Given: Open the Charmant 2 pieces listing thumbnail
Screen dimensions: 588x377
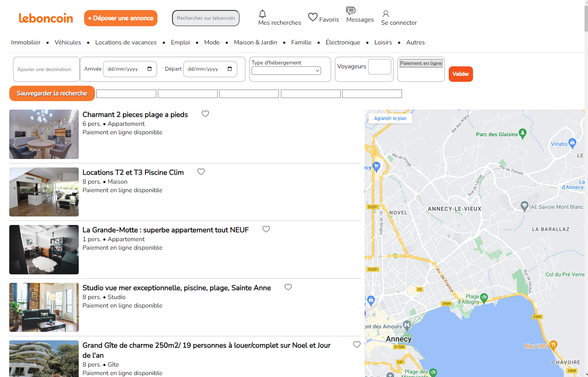Looking at the screenshot, I should coord(44,134).
